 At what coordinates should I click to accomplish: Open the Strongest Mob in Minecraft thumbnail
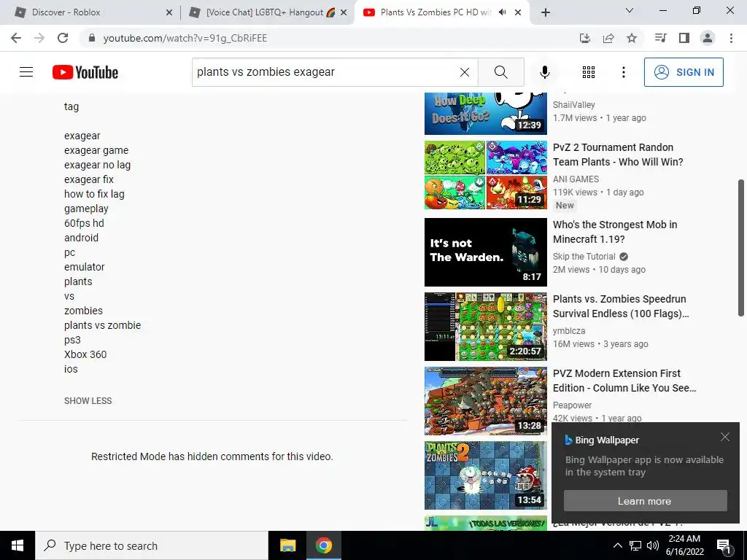click(x=485, y=252)
